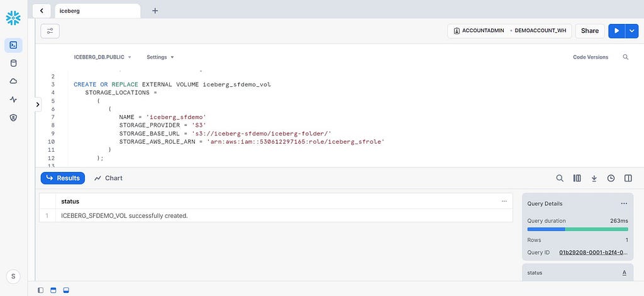Click the Snowflake logo icon
644x296 pixels.
[x=13, y=18]
